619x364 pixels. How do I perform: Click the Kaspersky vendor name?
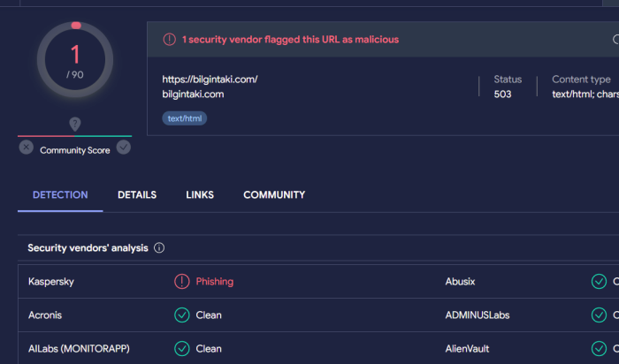[51, 282]
